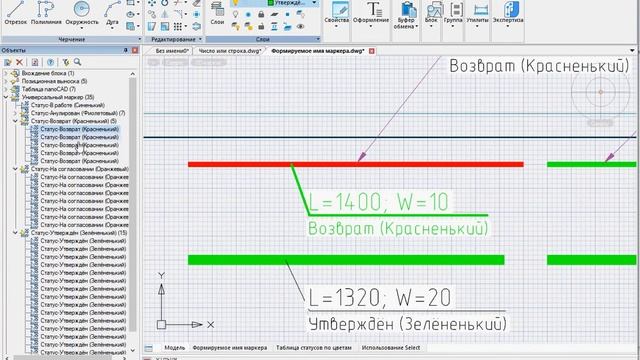Open the Свойства dropdown button
640x360 pixels.
[x=336, y=16]
